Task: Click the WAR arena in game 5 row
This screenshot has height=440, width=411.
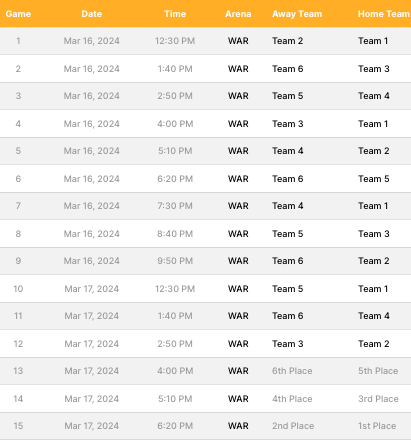Action: [x=238, y=151]
